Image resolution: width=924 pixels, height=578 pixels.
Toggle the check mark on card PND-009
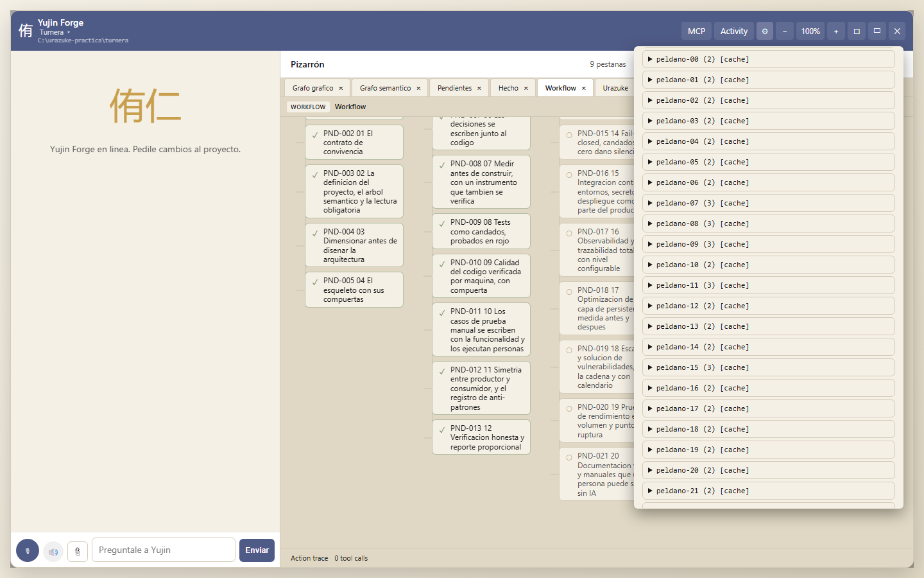441,224
